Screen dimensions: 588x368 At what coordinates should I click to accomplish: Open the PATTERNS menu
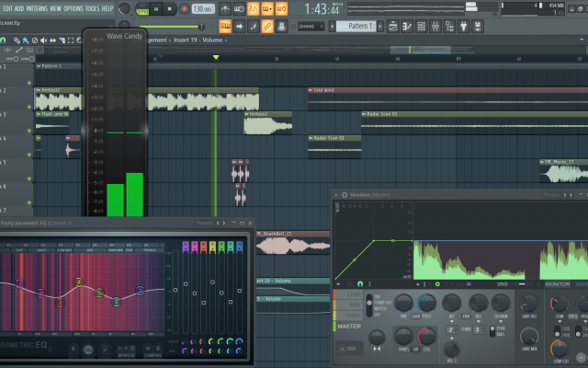(x=37, y=8)
